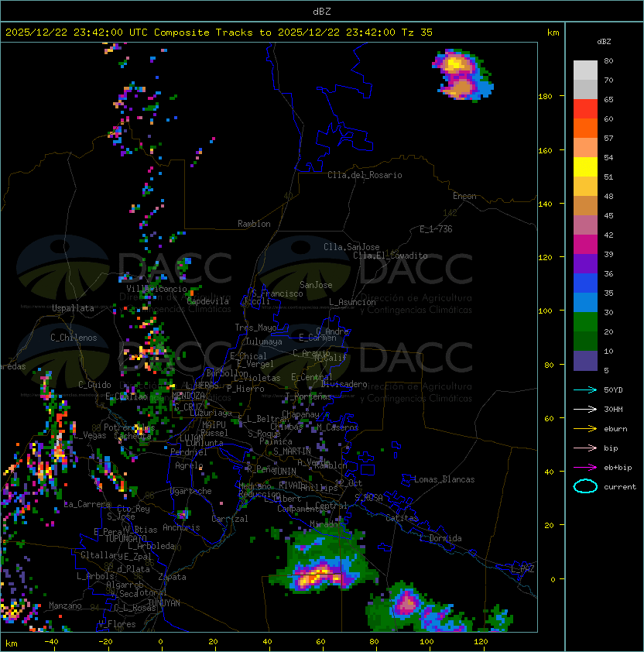Select the purple swatch in dBZ scale
This screenshot has width=644, height=652.
point(585,263)
